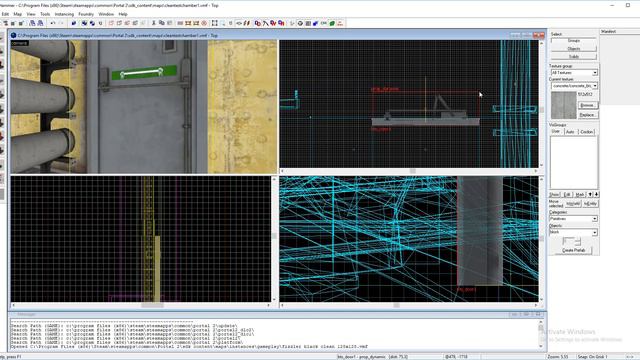Click the VisGroups Mark button
The image size is (640, 360).
click(x=580, y=195)
